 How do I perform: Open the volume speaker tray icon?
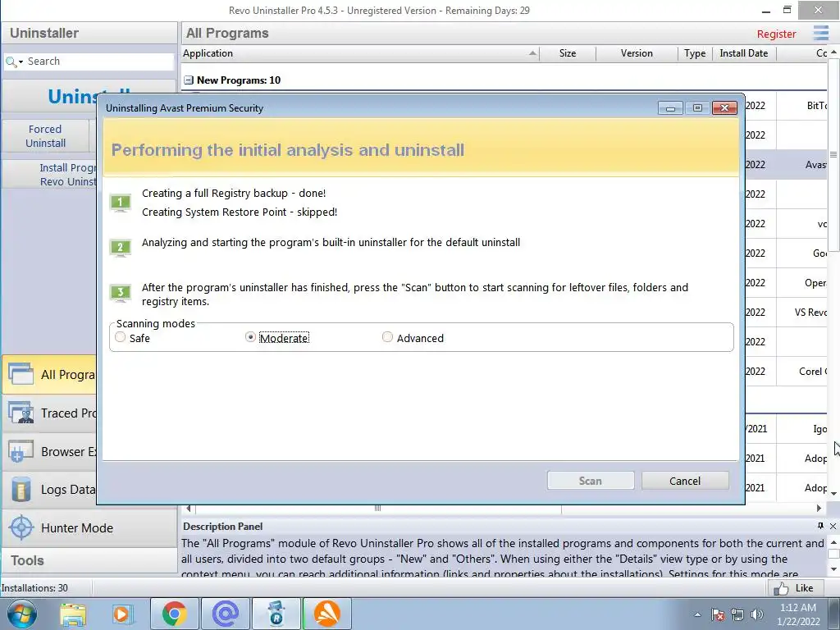click(x=757, y=614)
